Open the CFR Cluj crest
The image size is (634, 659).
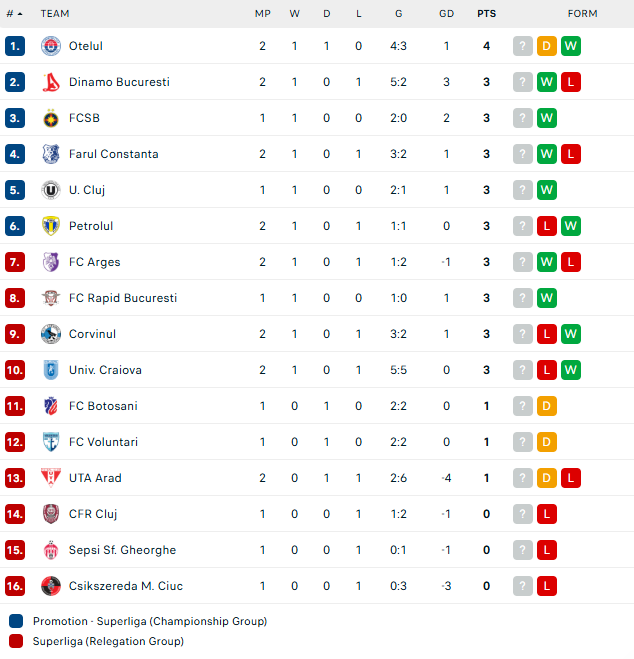[x=51, y=514]
